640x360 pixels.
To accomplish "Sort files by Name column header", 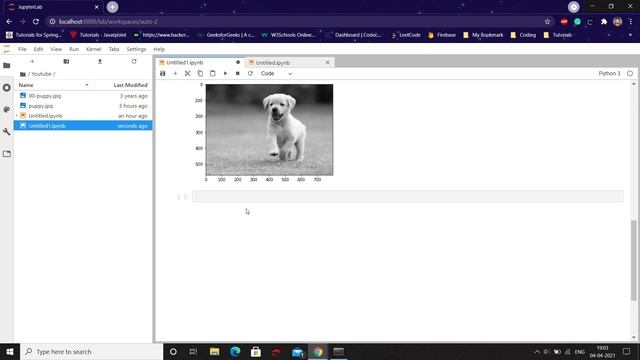I will 54,85.
